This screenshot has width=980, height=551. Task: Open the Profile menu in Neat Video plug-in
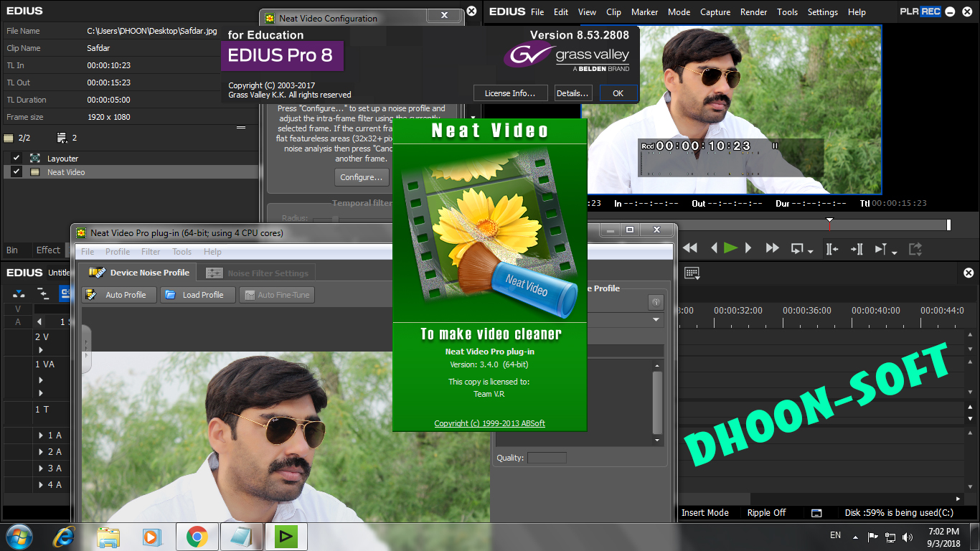coord(118,252)
